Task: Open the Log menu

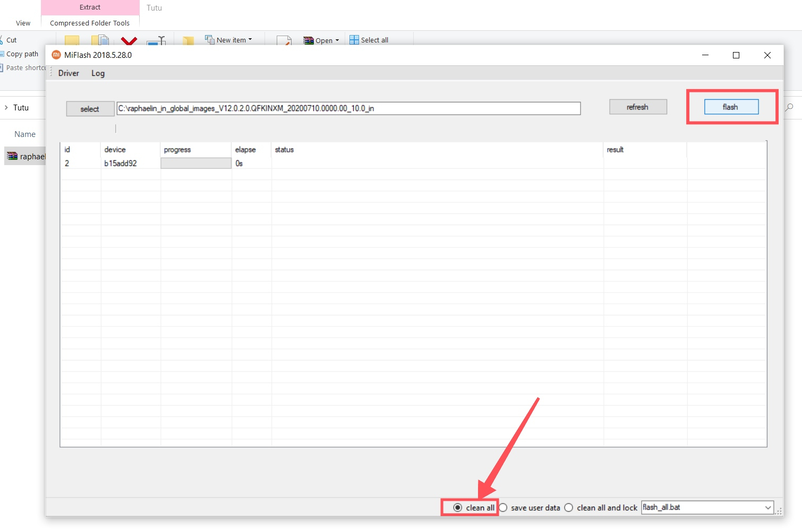Action: (98, 73)
